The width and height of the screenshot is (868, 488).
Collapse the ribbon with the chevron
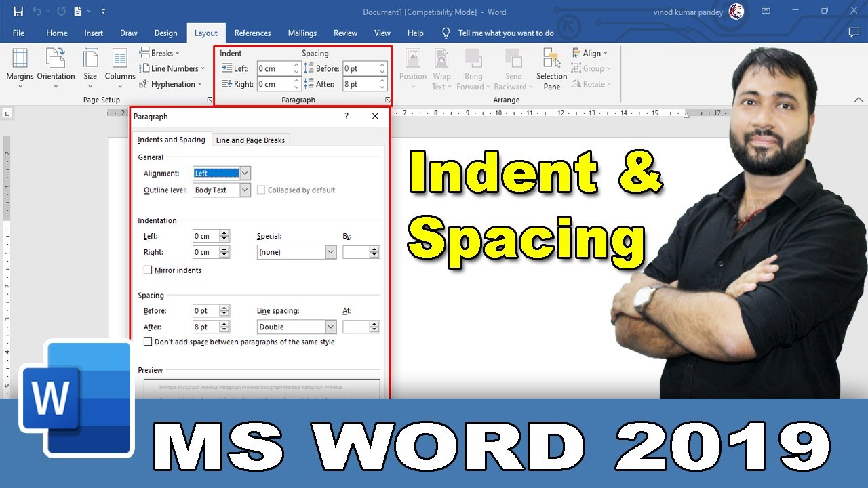click(x=860, y=100)
